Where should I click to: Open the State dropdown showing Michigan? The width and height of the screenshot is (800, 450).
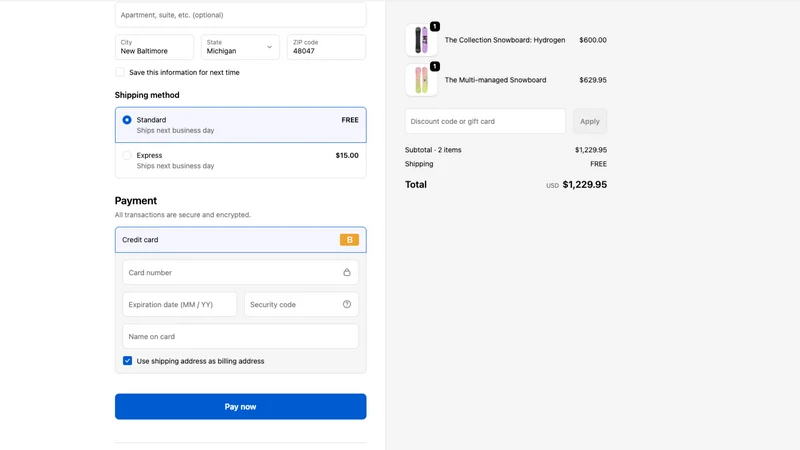point(240,47)
